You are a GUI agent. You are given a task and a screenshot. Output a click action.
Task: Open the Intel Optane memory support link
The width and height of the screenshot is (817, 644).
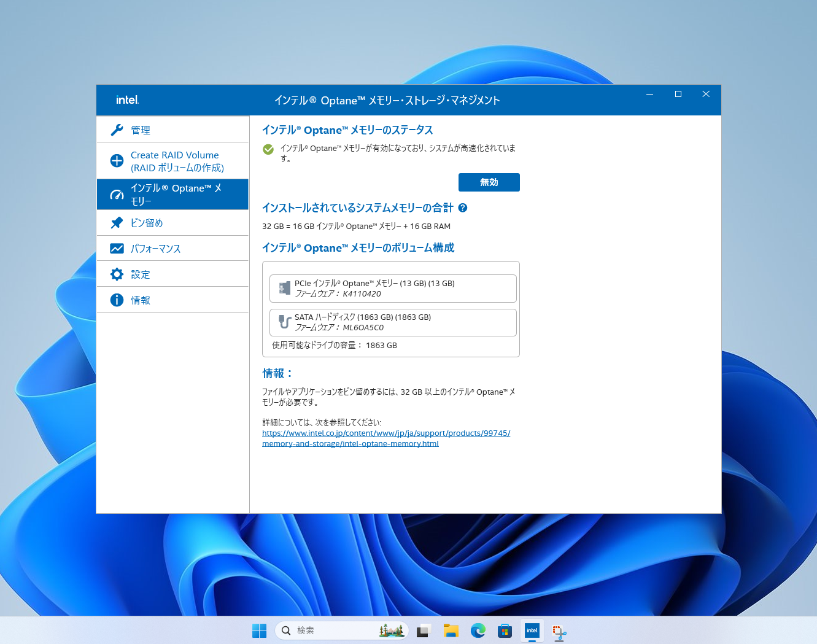386,438
